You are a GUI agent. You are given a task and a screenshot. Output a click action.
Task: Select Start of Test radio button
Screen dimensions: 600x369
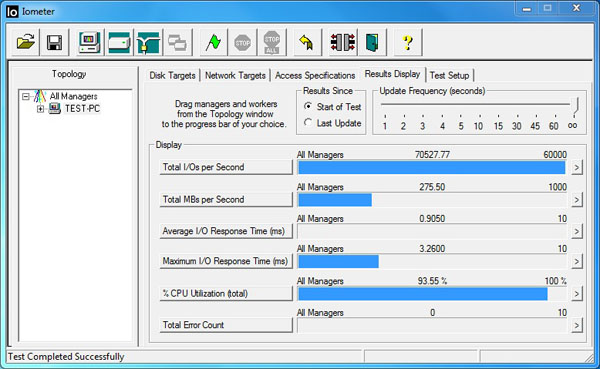[308, 106]
